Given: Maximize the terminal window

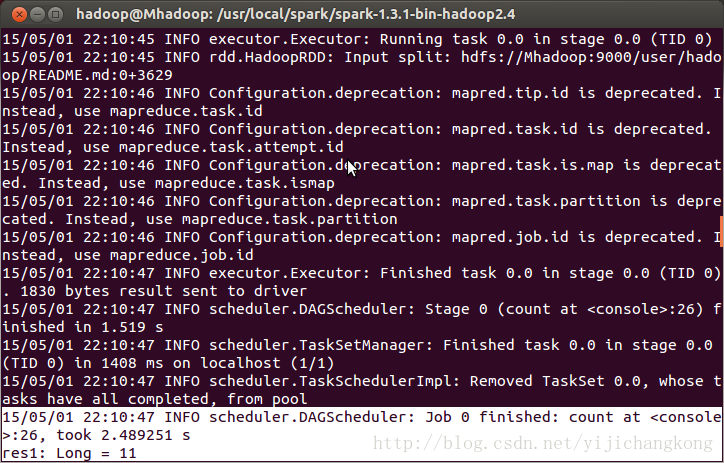Looking at the screenshot, I should [x=55, y=15].
